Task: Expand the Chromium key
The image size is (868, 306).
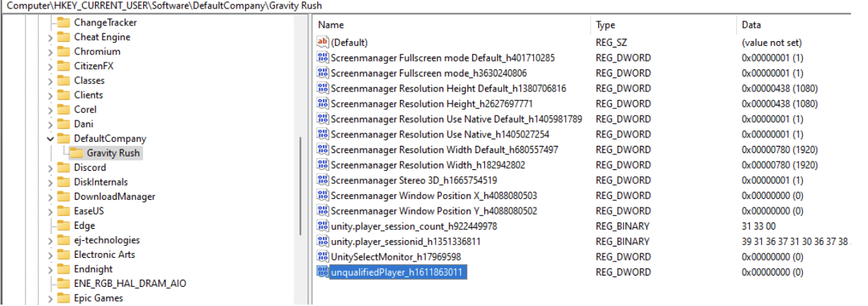Action: coord(50,52)
